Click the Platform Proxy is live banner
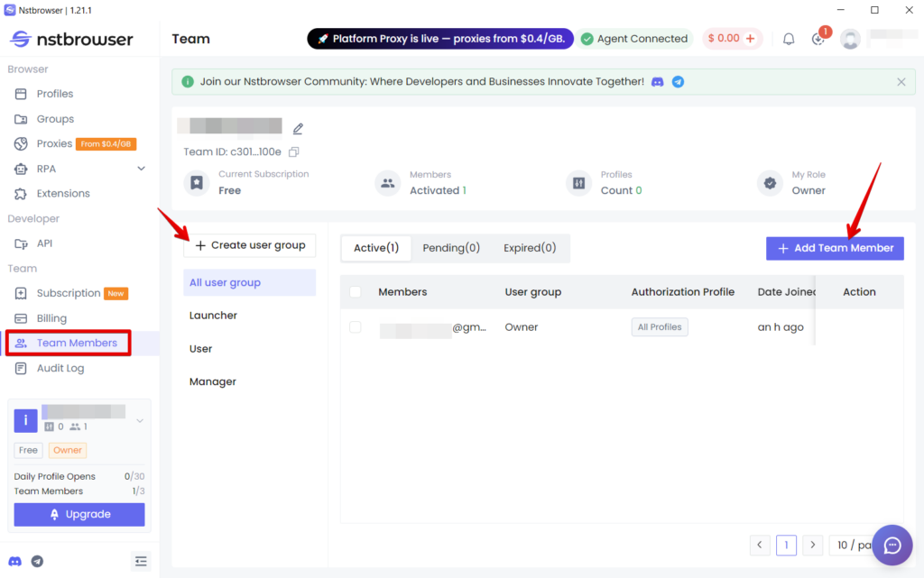924x578 pixels. click(440, 39)
